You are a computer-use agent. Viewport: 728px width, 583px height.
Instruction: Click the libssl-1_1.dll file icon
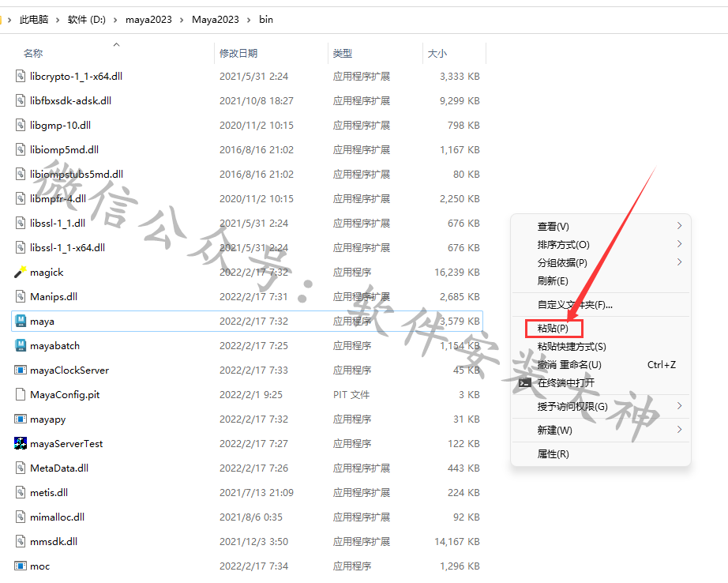point(21,223)
